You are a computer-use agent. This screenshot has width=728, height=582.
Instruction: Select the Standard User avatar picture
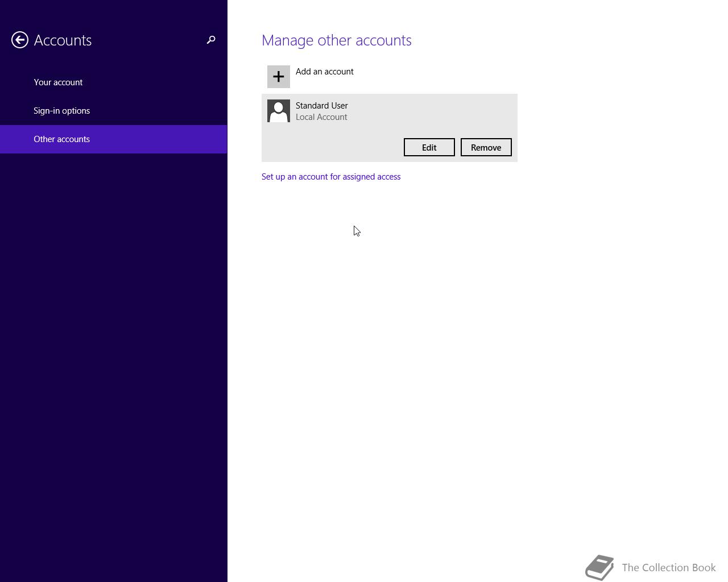coord(279,111)
